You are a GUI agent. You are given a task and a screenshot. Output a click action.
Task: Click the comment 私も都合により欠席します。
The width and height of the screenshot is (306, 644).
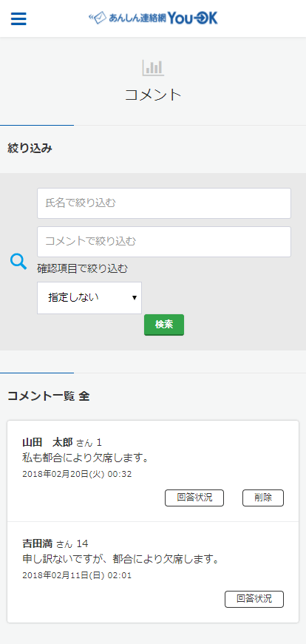(85, 457)
